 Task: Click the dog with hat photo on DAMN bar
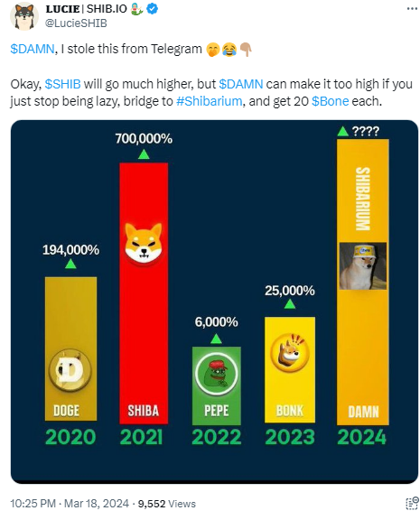pos(362,266)
